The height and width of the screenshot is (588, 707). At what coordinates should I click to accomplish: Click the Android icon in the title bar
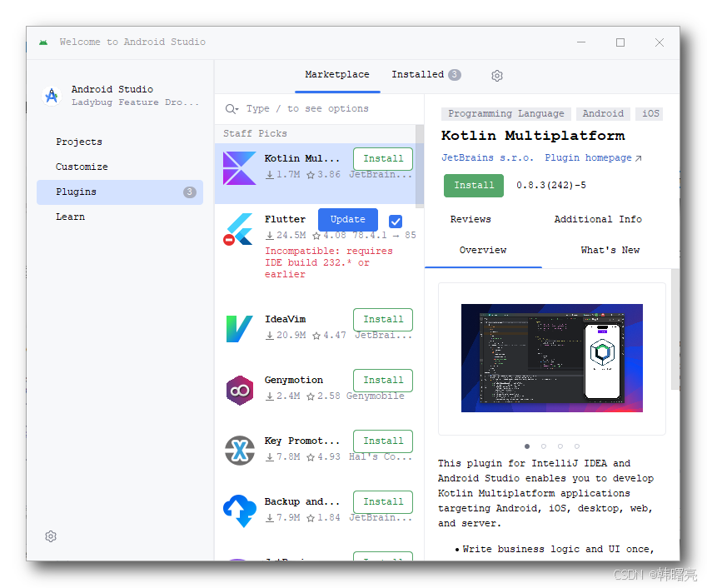pos(43,42)
